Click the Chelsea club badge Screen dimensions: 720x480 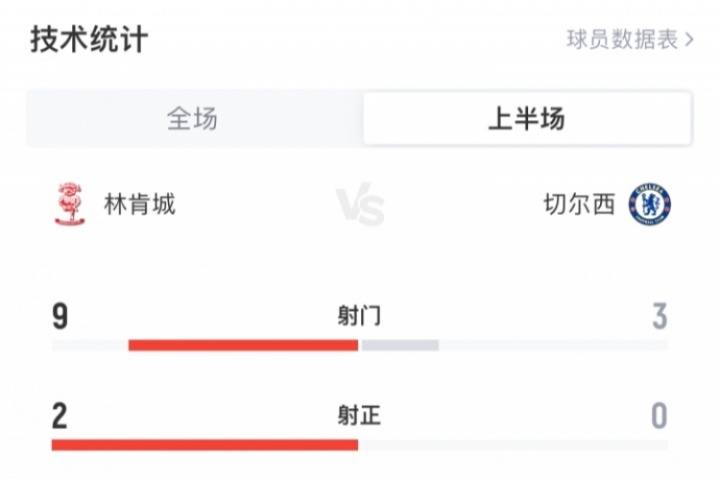[x=649, y=204]
